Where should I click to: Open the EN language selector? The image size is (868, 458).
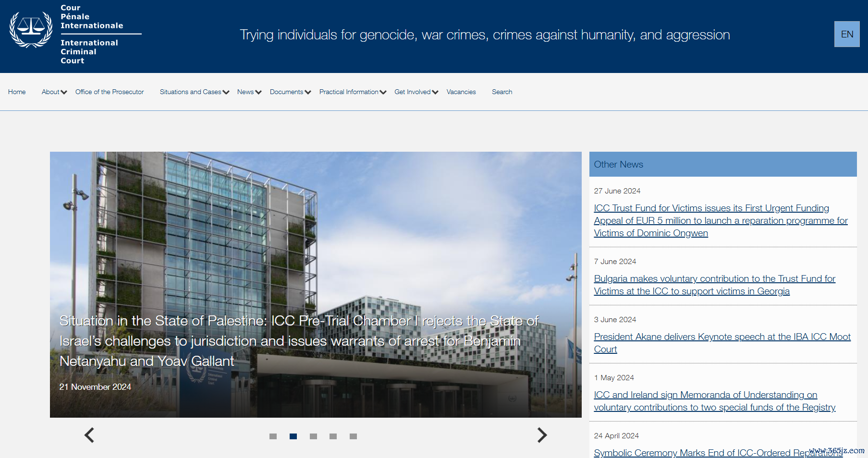click(x=847, y=34)
